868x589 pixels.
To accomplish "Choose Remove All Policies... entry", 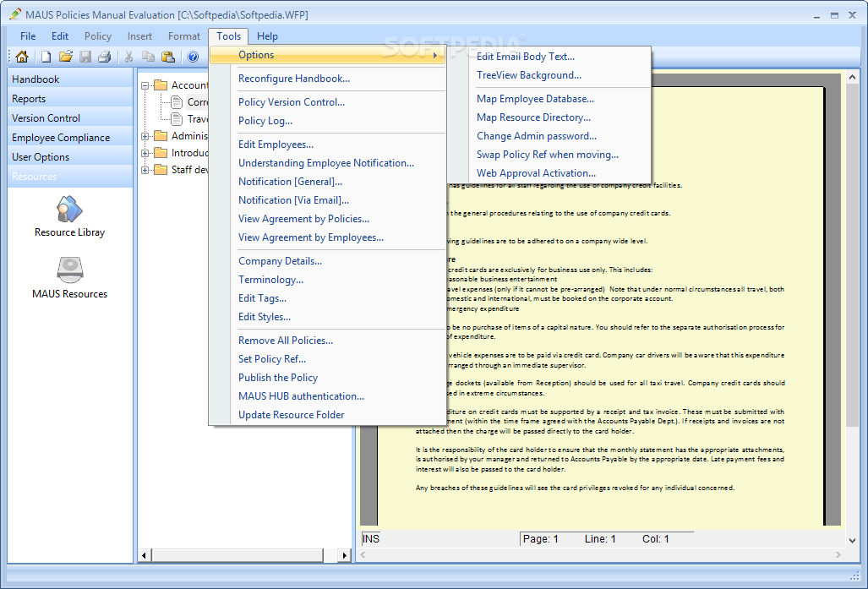I will (328, 341).
